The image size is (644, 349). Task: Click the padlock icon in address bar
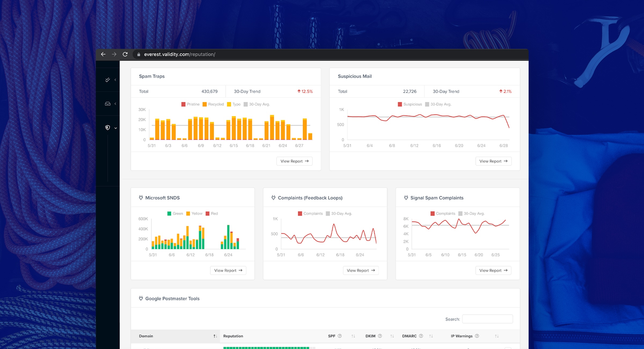139,54
